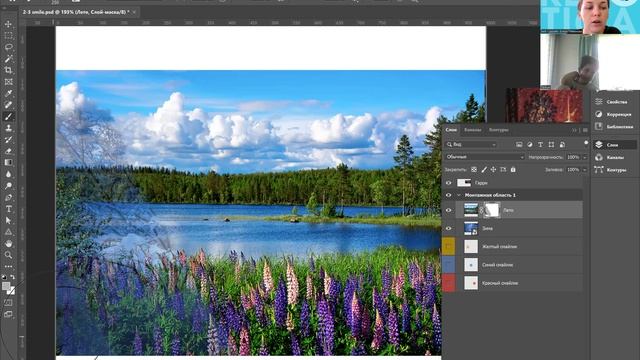Select the Move tool
The width and height of the screenshot is (640, 360).
coord(8,24)
